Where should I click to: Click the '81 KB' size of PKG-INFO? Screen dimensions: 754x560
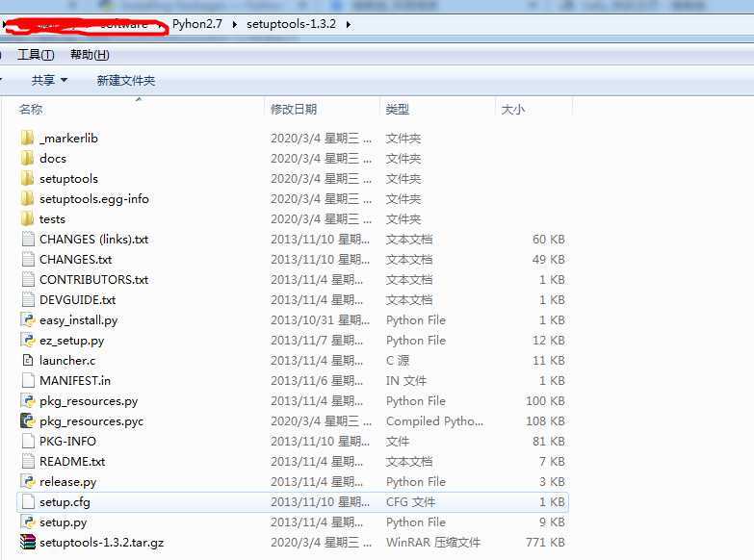(549, 442)
